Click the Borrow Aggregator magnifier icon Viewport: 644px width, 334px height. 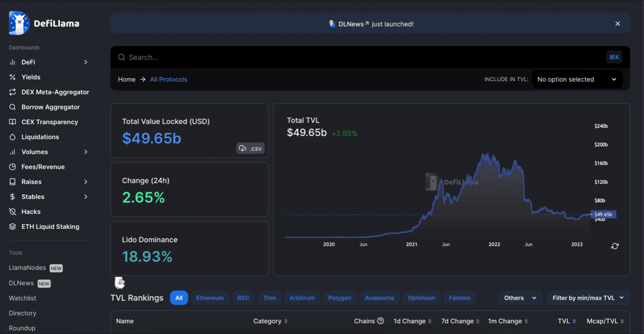click(12, 107)
